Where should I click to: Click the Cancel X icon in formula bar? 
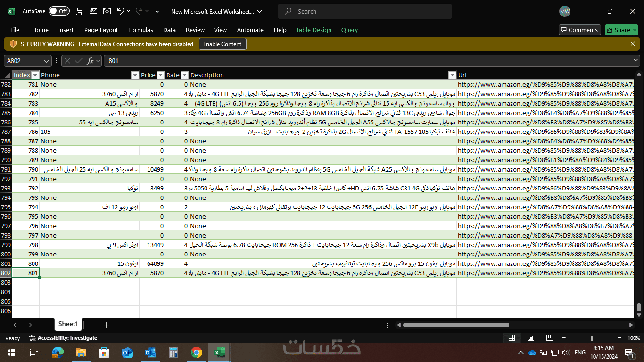point(67,61)
